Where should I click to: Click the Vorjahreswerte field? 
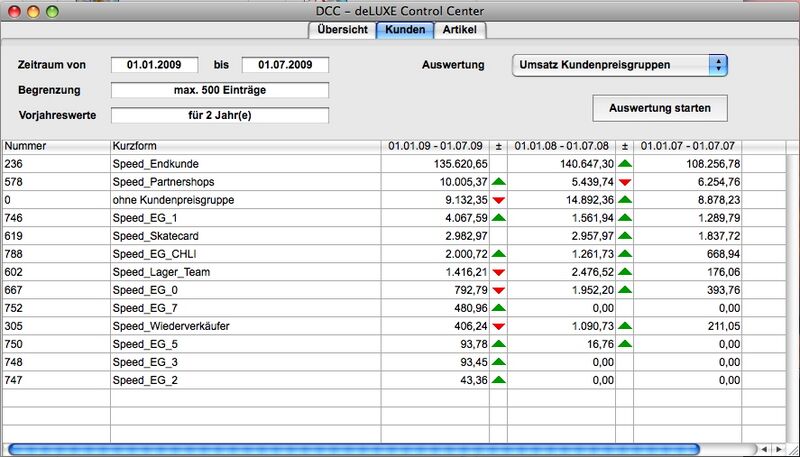coord(219,115)
